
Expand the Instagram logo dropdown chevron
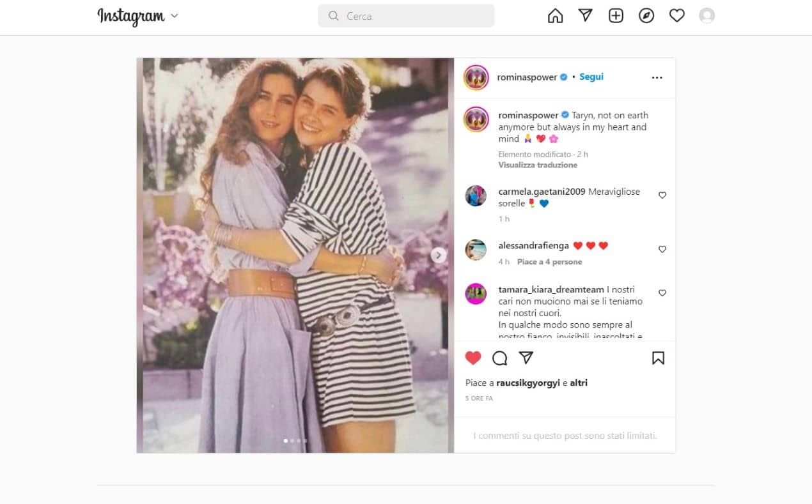click(175, 16)
